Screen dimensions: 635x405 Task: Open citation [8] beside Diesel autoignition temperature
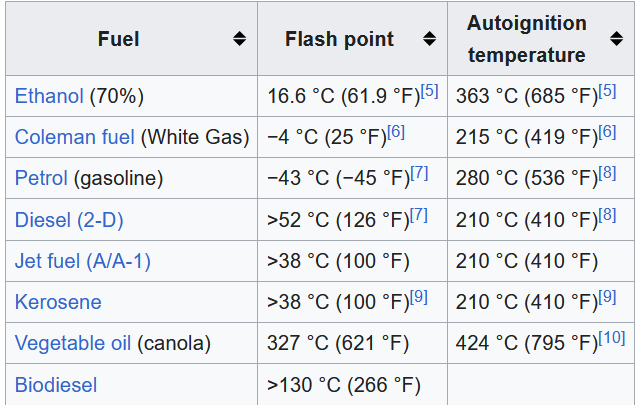pos(607,215)
